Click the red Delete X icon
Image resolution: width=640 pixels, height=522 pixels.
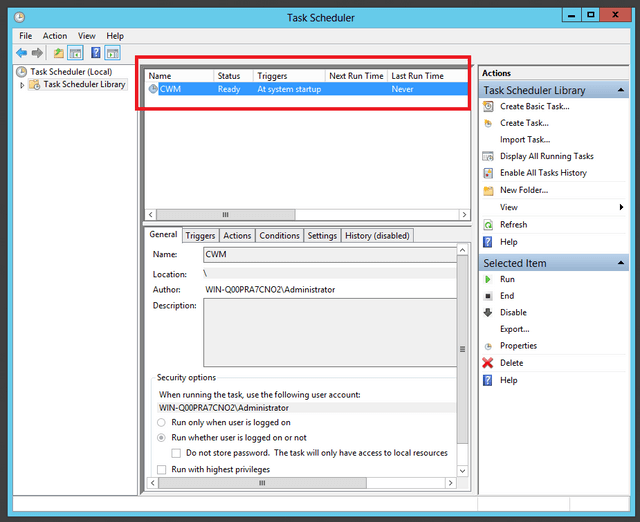pyautogui.click(x=488, y=363)
